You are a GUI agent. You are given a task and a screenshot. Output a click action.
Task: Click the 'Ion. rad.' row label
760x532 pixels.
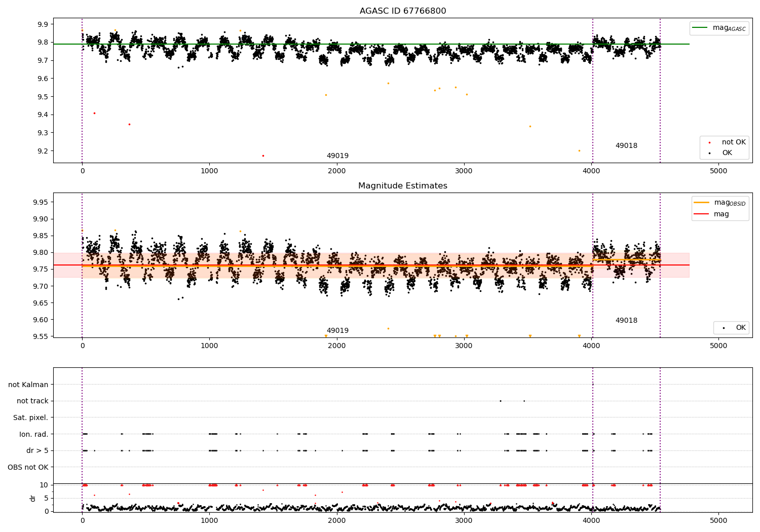pos(34,434)
